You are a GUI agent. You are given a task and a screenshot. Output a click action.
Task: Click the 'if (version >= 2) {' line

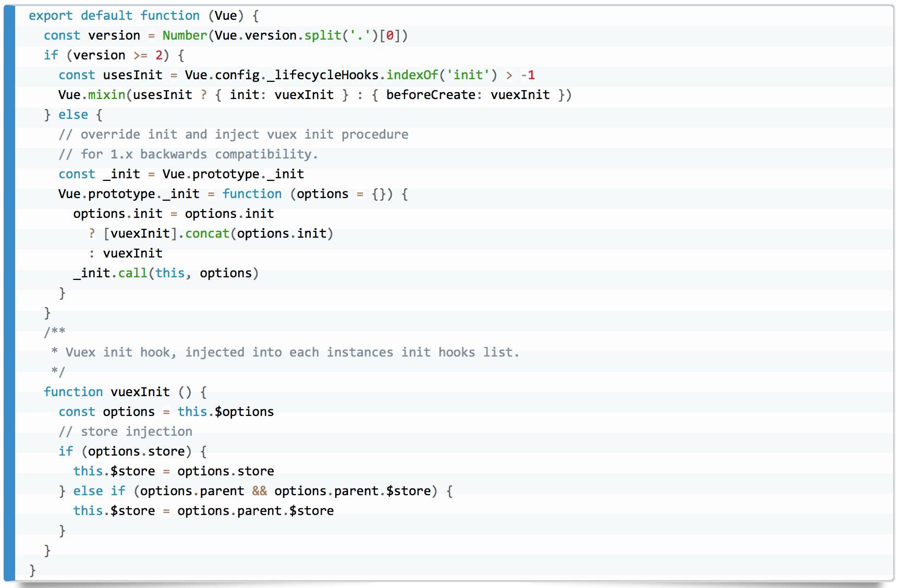point(114,55)
